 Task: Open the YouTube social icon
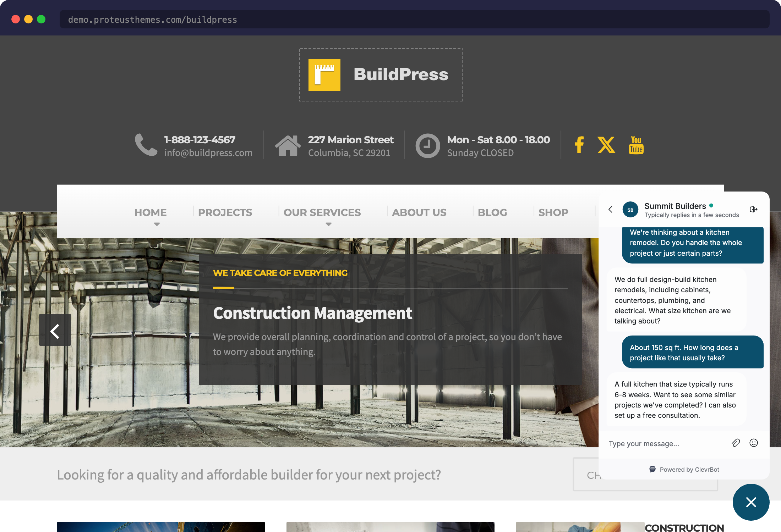pos(635,145)
